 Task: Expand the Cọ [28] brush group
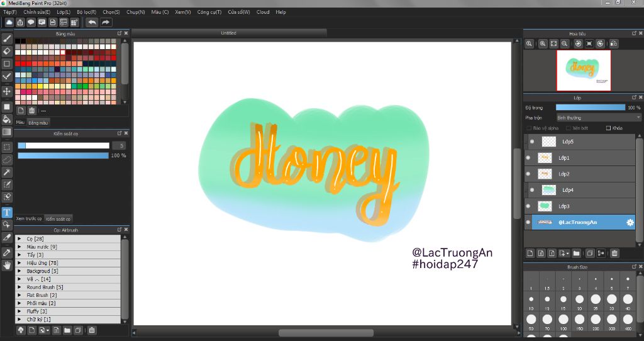coord(19,238)
